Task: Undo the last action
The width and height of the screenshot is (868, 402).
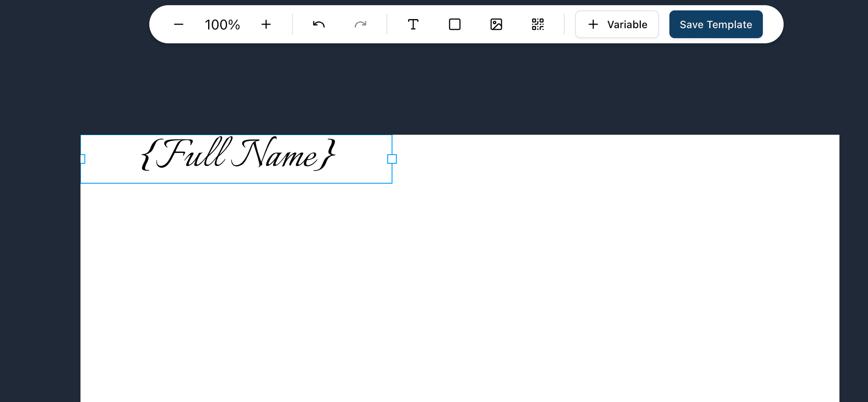Action: point(318,25)
